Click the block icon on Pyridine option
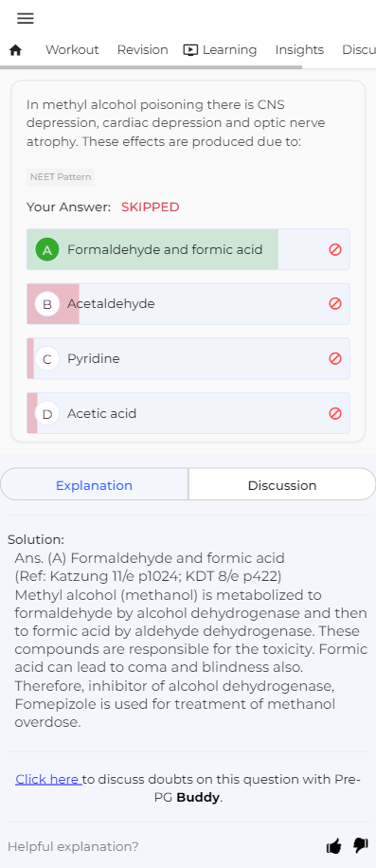 tap(334, 359)
